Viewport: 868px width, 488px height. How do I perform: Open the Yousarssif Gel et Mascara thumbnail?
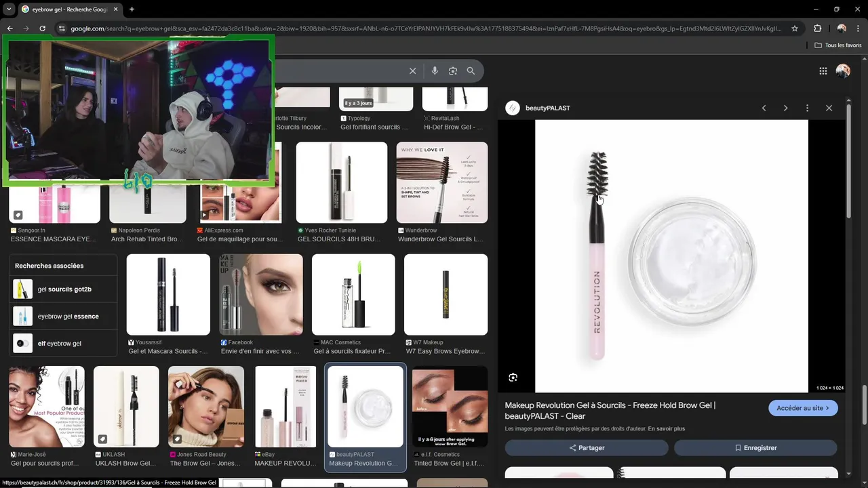tap(168, 295)
